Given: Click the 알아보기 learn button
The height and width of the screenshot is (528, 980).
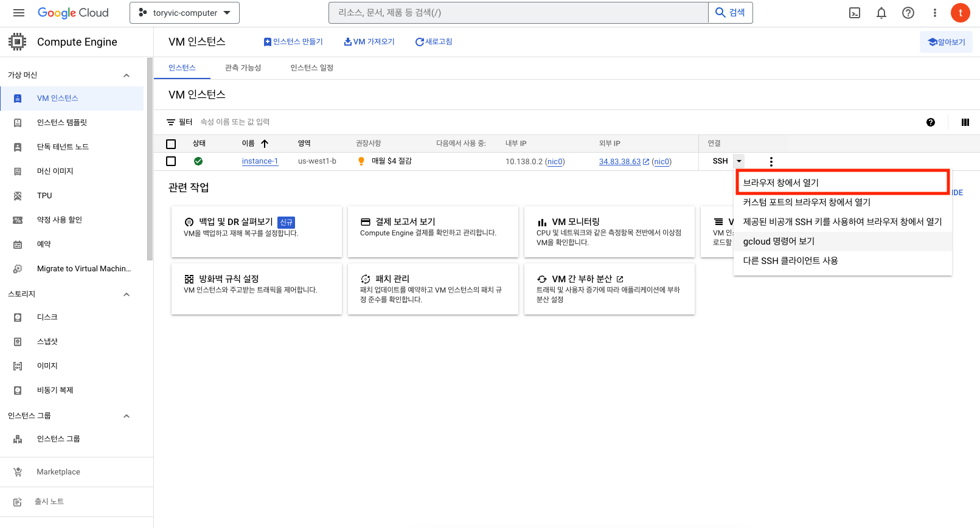Looking at the screenshot, I should (x=946, y=42).
